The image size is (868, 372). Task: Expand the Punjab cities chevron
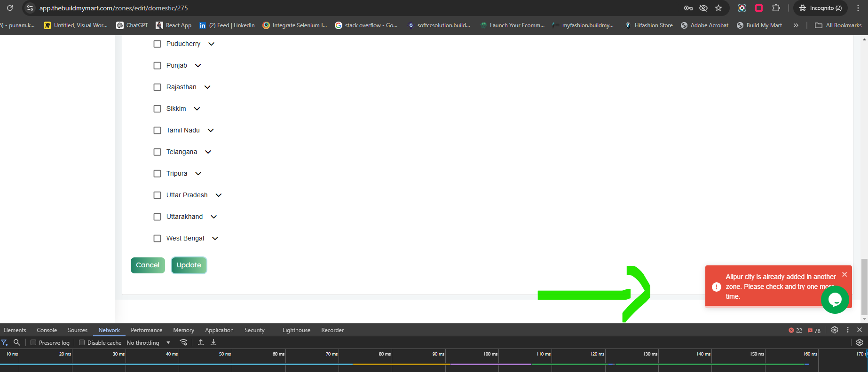(198, 65)
